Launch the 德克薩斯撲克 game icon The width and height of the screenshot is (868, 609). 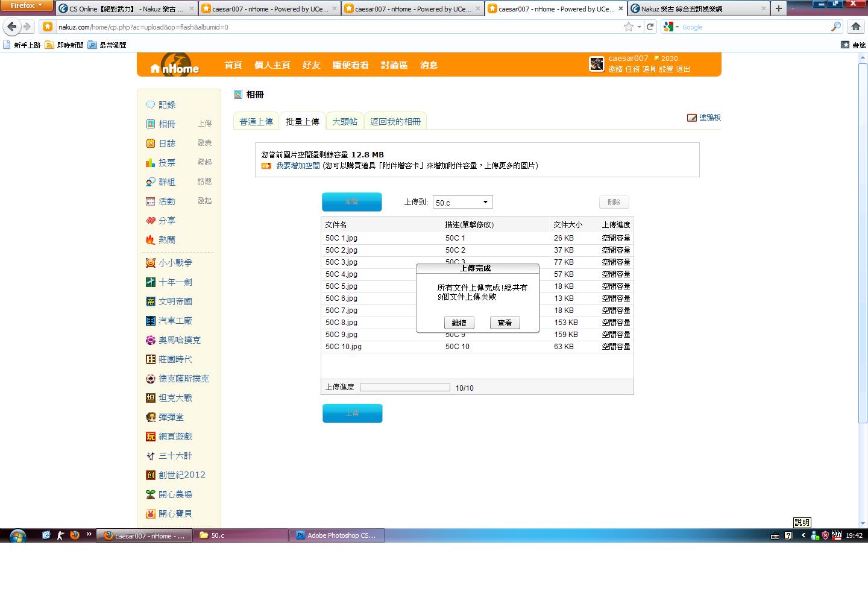[x=151, y=379]
